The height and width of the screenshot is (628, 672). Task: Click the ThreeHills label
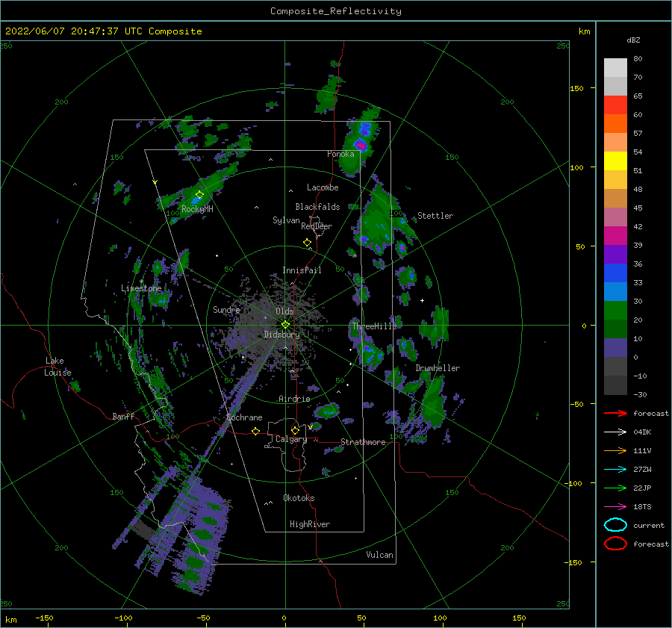point(375,326)
